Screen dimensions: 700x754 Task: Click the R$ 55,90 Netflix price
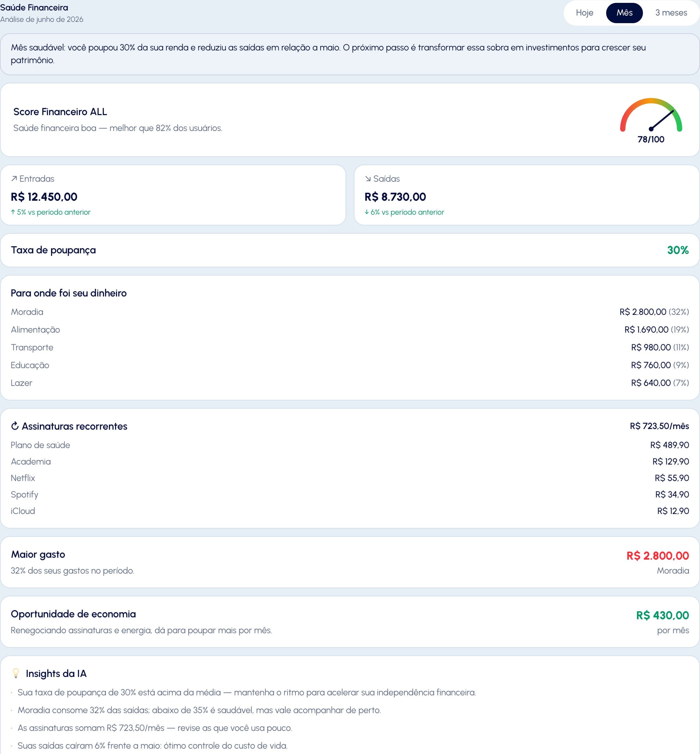671,478
